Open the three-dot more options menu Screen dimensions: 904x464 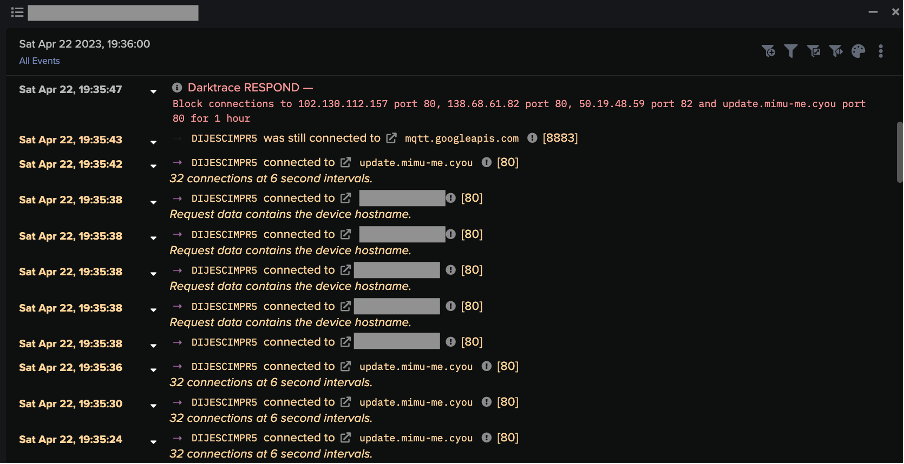881,51
